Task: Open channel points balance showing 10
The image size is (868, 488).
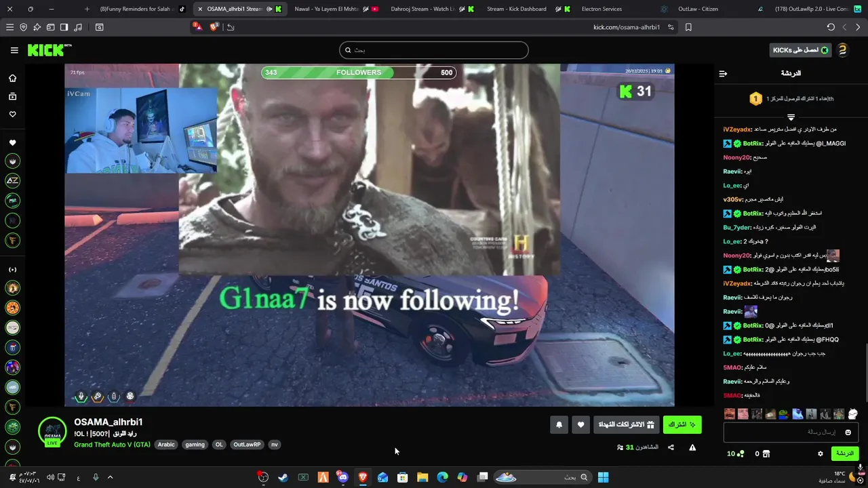Action: pos(736,453)
